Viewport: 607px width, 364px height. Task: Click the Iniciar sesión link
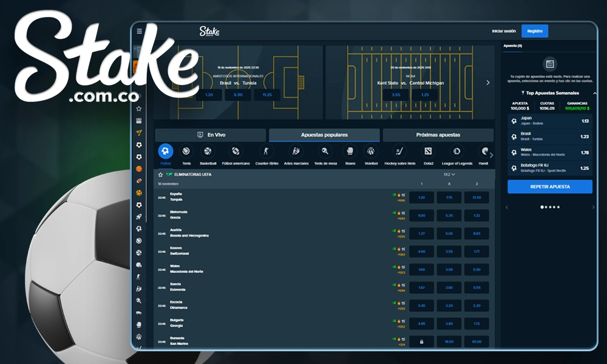(x=504, y=31)
